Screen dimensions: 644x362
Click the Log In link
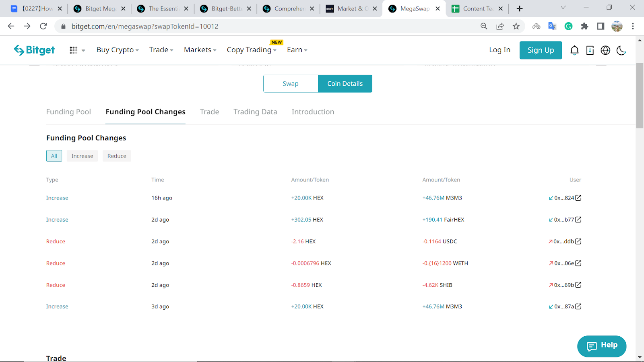[x=500, y=50]
